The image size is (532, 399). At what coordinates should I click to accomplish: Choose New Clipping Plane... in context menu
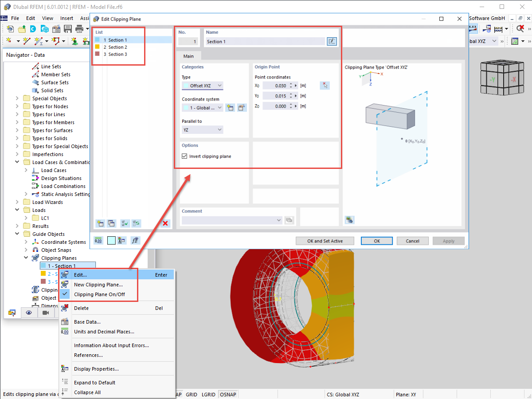pyautogui.click(x=117, y=285)
